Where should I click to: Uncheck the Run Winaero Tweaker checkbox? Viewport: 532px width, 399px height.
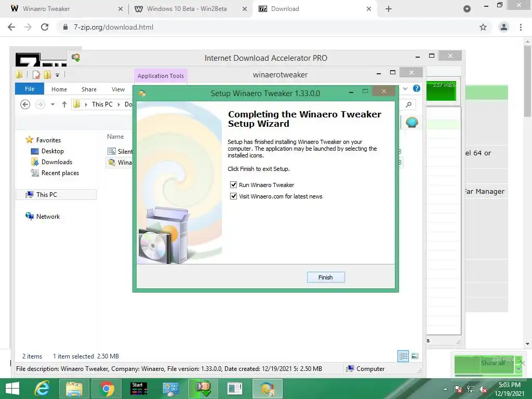tap(233, 185)
